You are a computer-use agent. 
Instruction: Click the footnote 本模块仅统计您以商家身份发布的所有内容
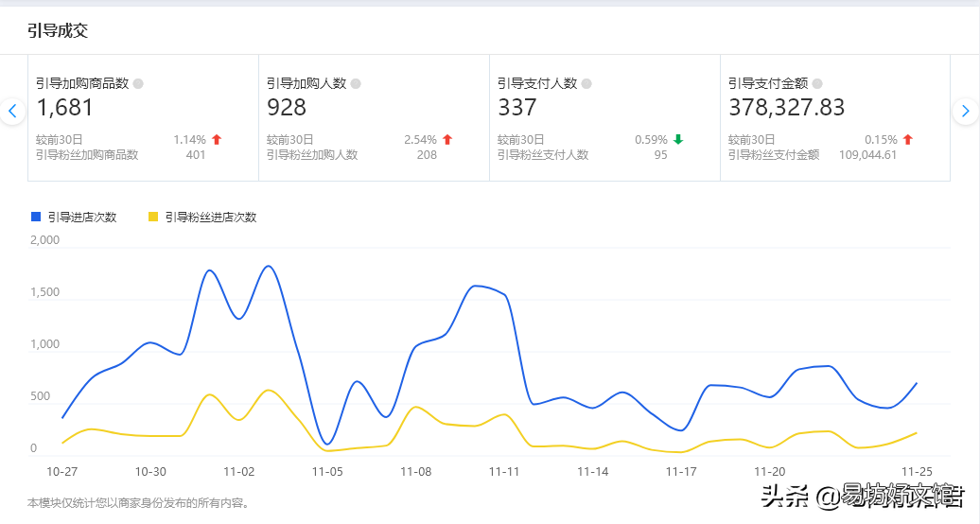(140, 503)
